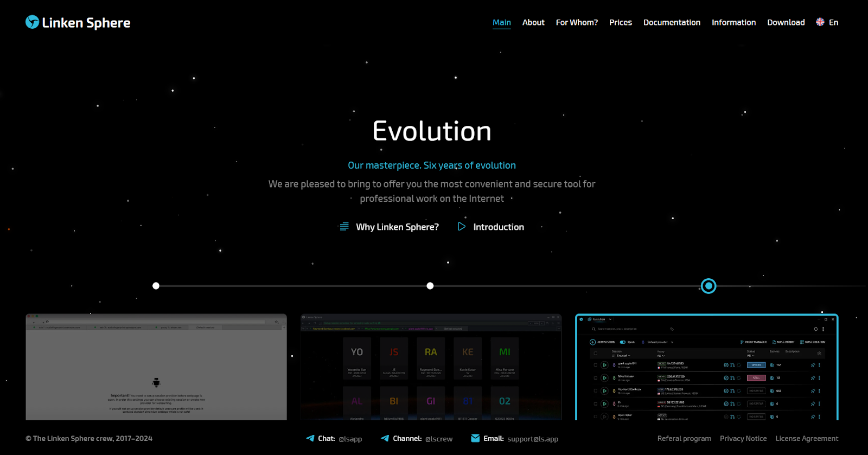Click the Telegram icon next to Channel

(x=385, y=438)
